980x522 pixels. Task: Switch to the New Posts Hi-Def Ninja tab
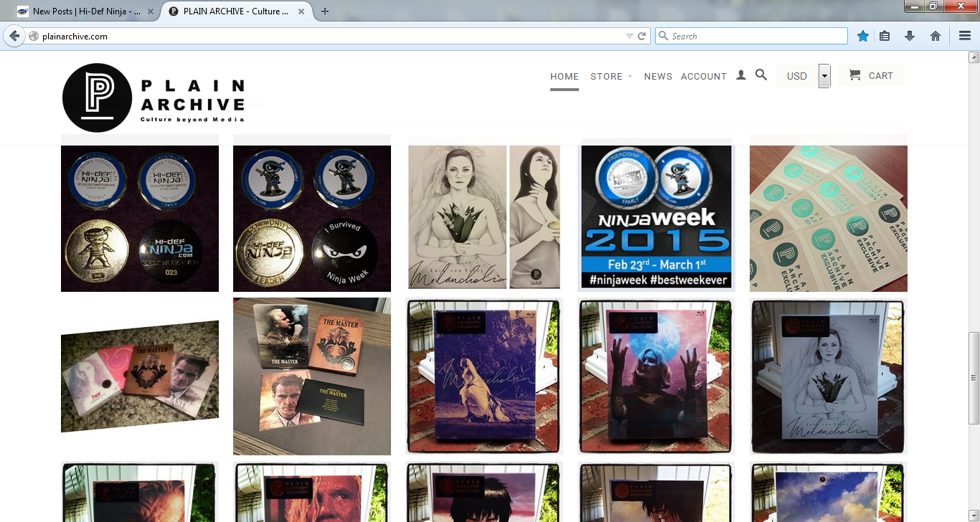tap(85, 11)
